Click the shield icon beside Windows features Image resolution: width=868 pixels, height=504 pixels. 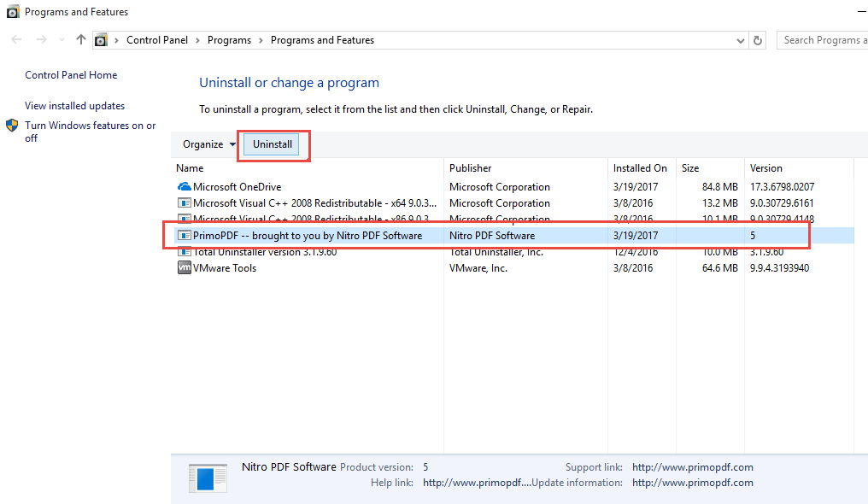pos(12,125)
